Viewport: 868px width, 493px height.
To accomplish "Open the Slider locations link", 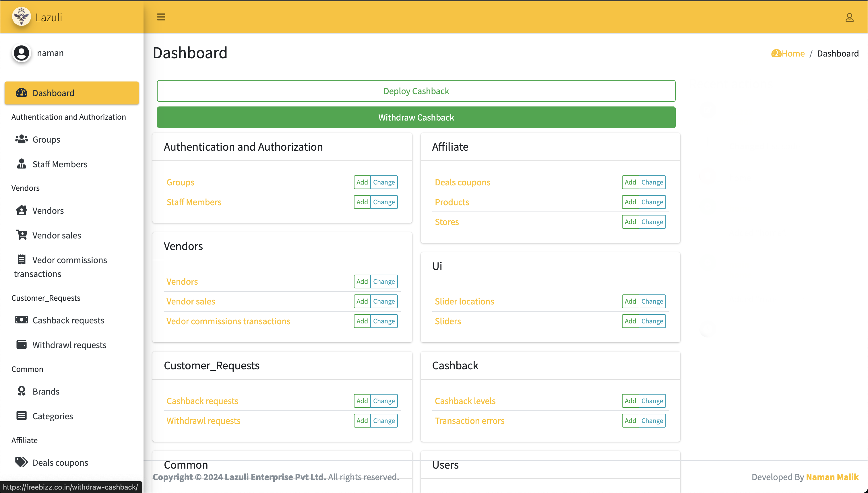I will point(464,301).
